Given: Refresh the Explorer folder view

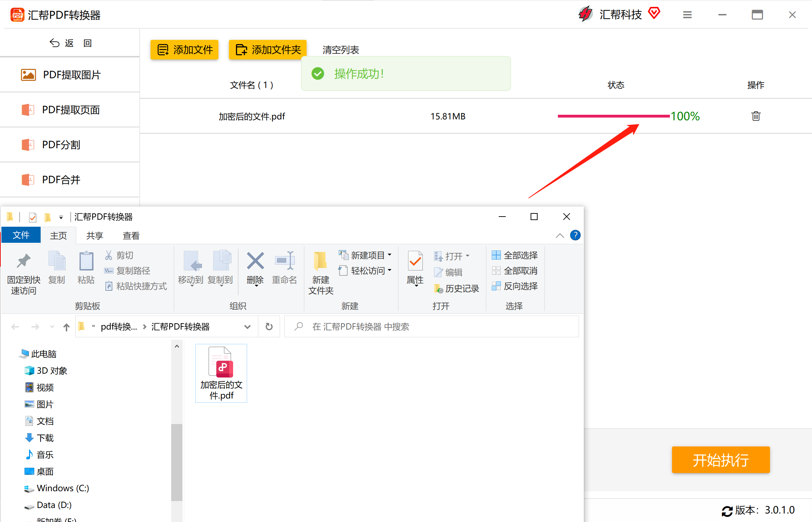Looking at the screenshot, I should [269, 327].
